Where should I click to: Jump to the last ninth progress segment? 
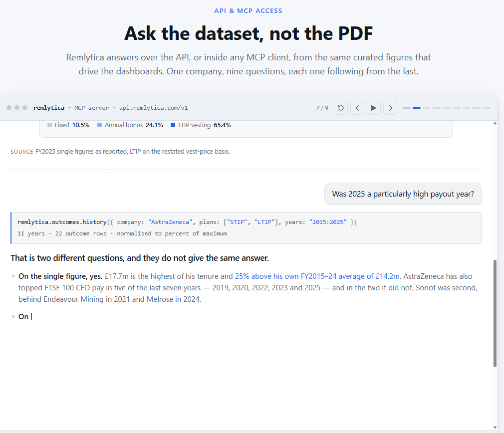[x=487, y=108]
